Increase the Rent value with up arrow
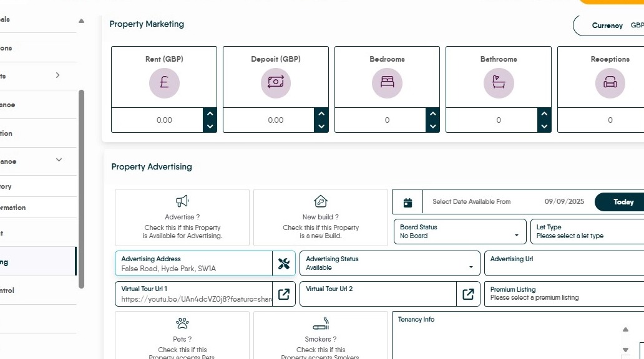Viewport: 644px width, 359px height. tap(210, 114)
